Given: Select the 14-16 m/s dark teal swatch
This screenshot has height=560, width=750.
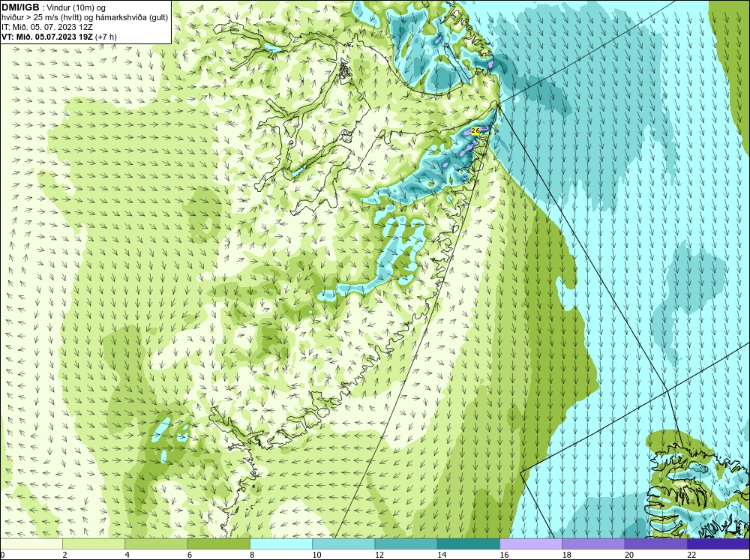Looking at the screenshot, I should click(x=469, y=544).
